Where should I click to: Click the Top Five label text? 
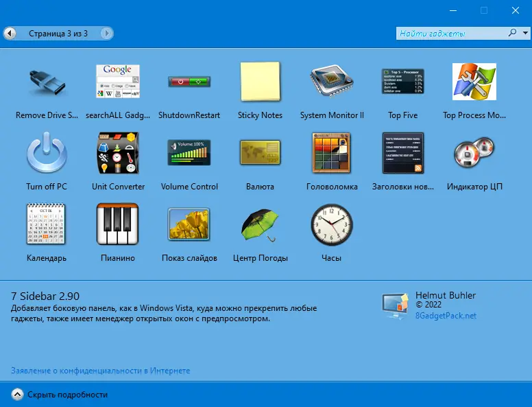click(x=402, y=115)
